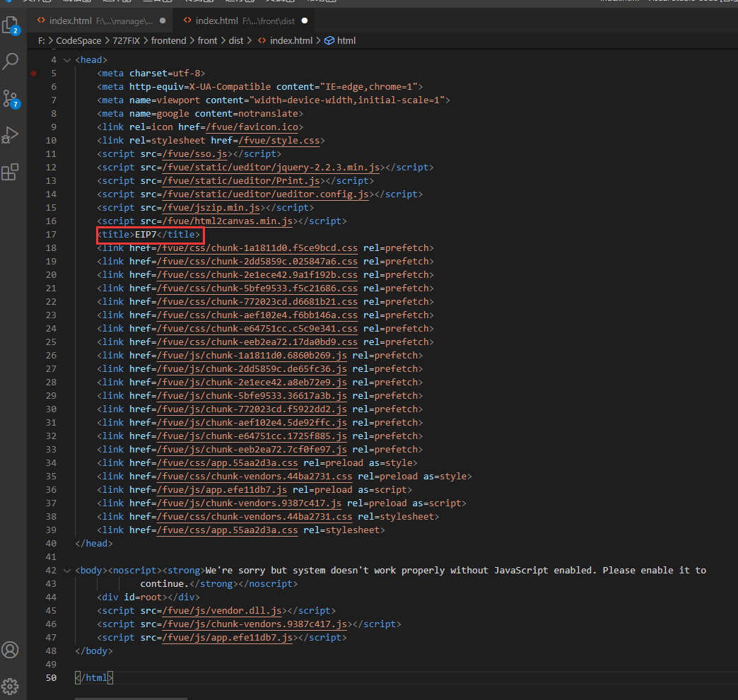The width and height of the screenshot is (738, 700).
Task: Open the Manage settings gear icon
Action: pyautogui.click(x=11, y=685)
